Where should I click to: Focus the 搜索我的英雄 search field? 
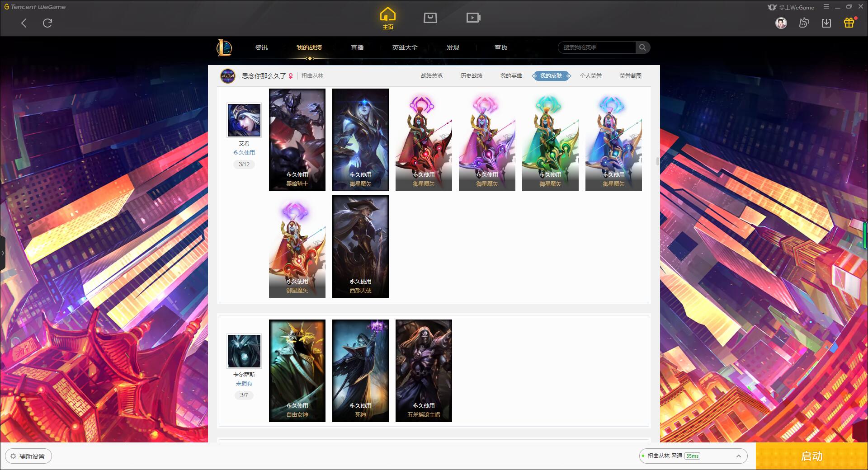click(x=597, y=47)
